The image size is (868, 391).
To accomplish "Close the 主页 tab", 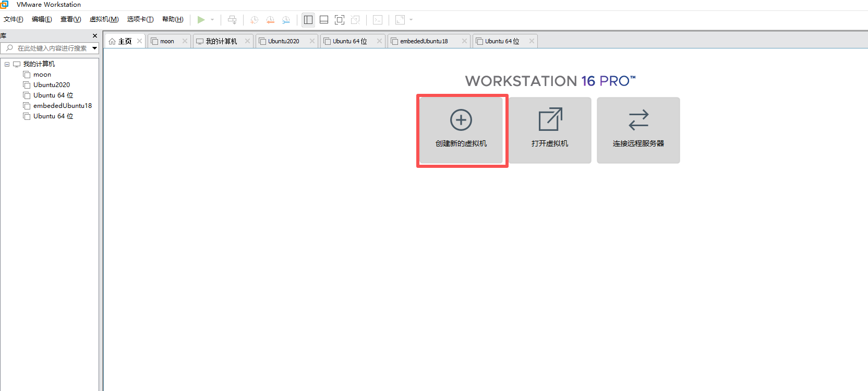I will [139, 41].
